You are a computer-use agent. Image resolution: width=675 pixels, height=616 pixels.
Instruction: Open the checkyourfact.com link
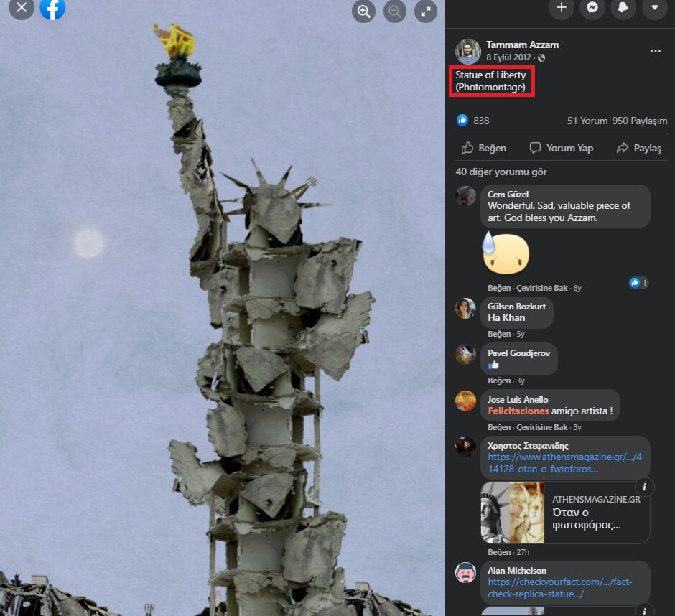(x=559, y=588)
